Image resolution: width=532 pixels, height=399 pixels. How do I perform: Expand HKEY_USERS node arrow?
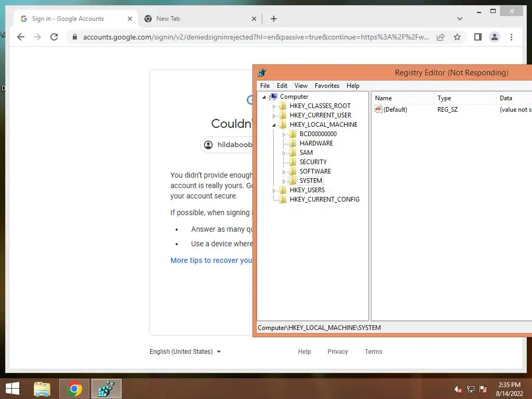tap(274, 191)
